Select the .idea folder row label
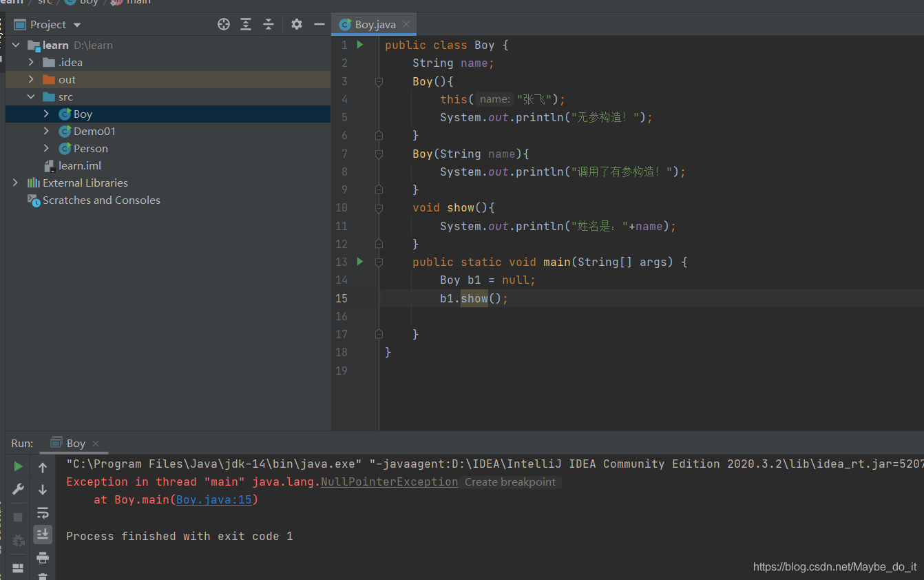This screenshot has height=580, width=924. (x=70, y=62)
